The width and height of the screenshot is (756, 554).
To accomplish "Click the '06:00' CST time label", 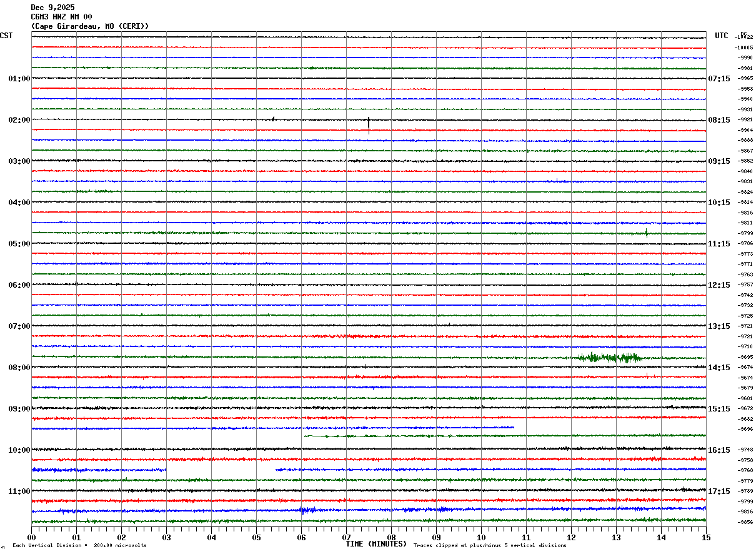I will (x=19, y=285).
